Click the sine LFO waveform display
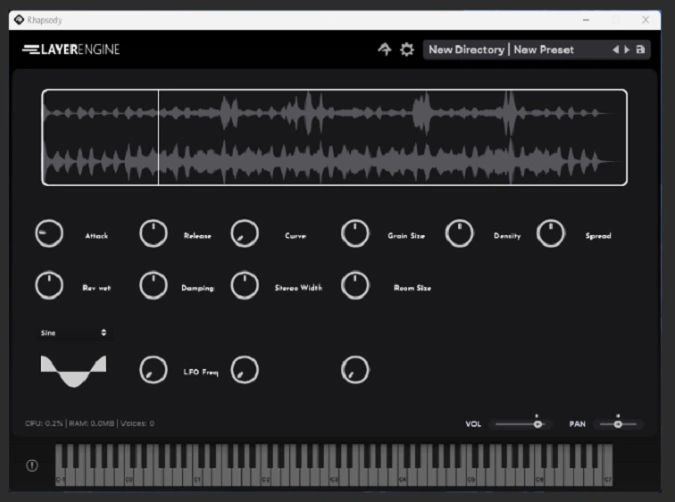Viewport: 675px width, 502px height. (73, 370)
